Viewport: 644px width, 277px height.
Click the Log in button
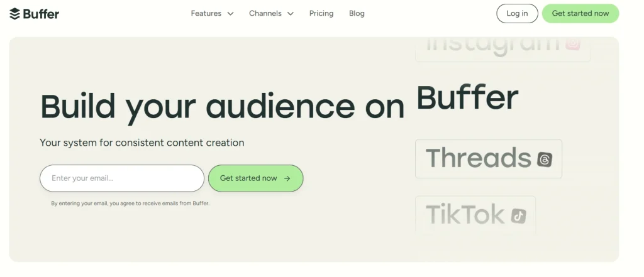[x=517, y=14]
